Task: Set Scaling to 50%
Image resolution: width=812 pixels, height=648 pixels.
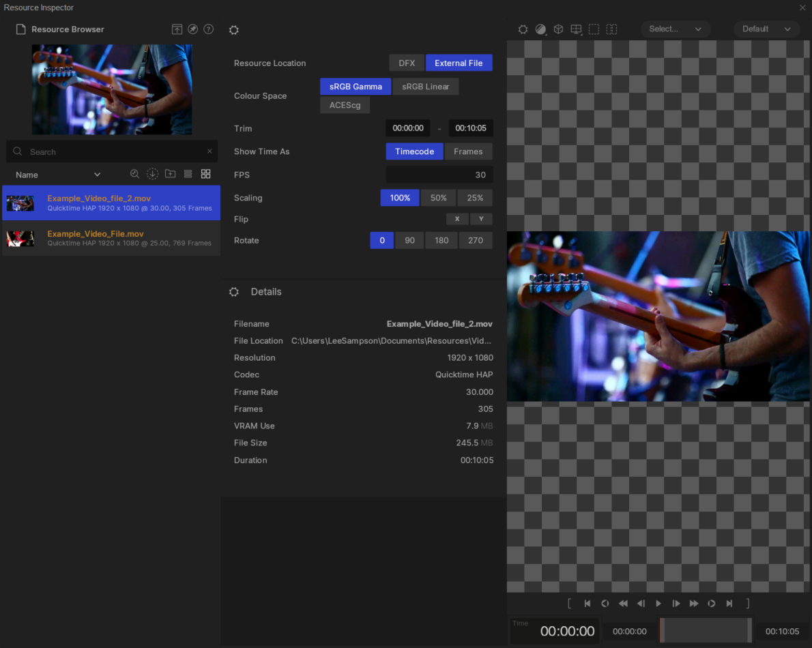Action: point(437,197)
